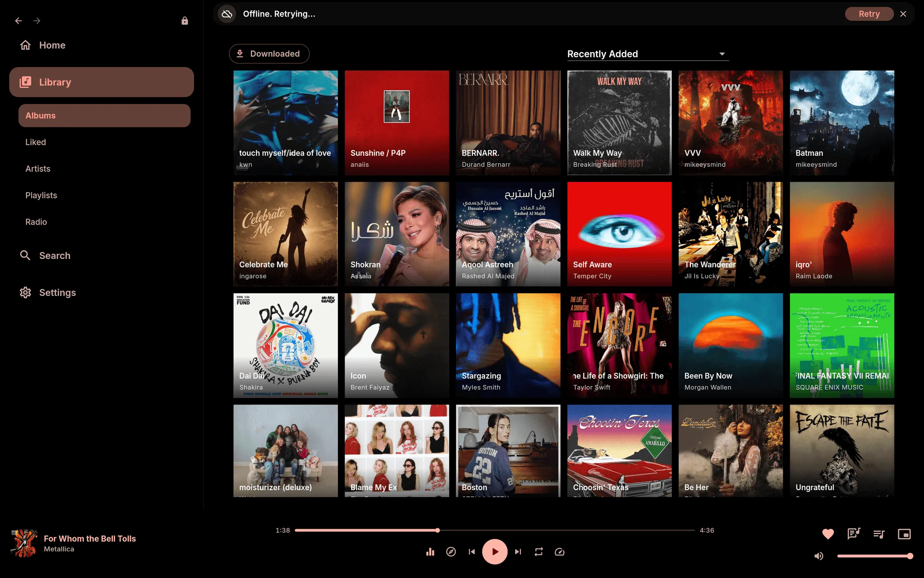Image resolution: width=924 pixels, height=578 pixels.
Task: Toggle the Downloaded filter chip
Action: pyautogui.click(x=269, y=54)
